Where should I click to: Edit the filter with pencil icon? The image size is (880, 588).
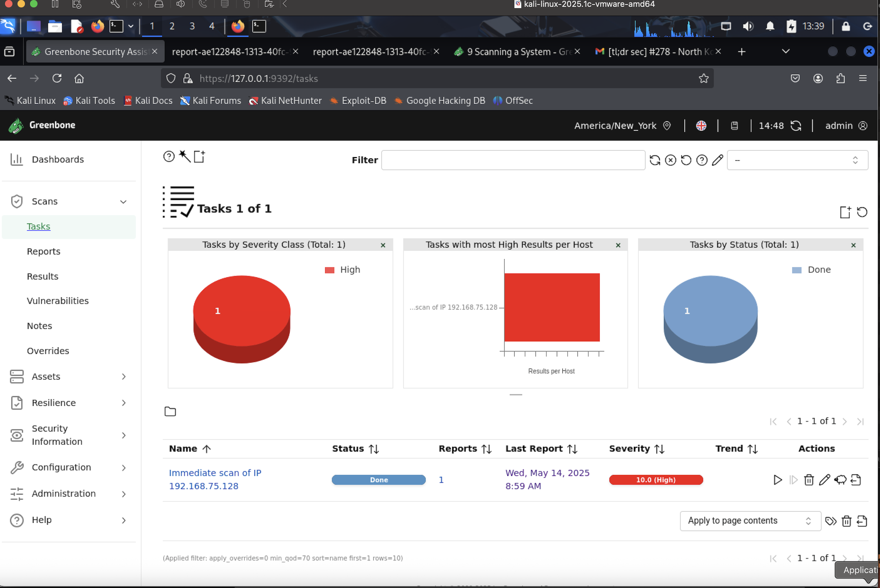pyautogui.click(x=717, y=160)
